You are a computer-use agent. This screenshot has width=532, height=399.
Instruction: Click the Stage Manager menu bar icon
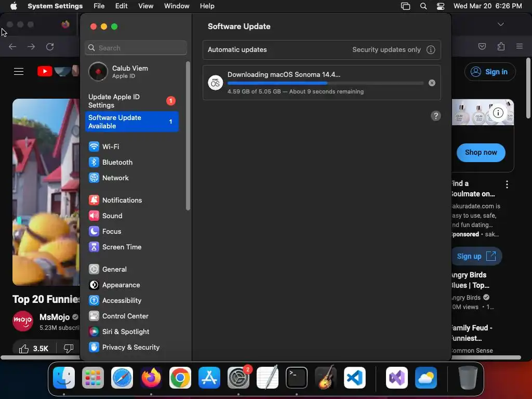tap(405, 6)
